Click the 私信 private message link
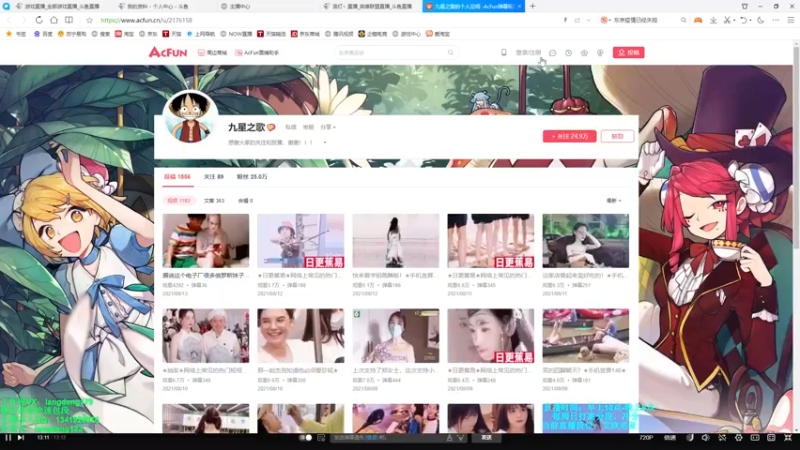The height and width of the screenshot is (450, 800). tap(291, 127)
